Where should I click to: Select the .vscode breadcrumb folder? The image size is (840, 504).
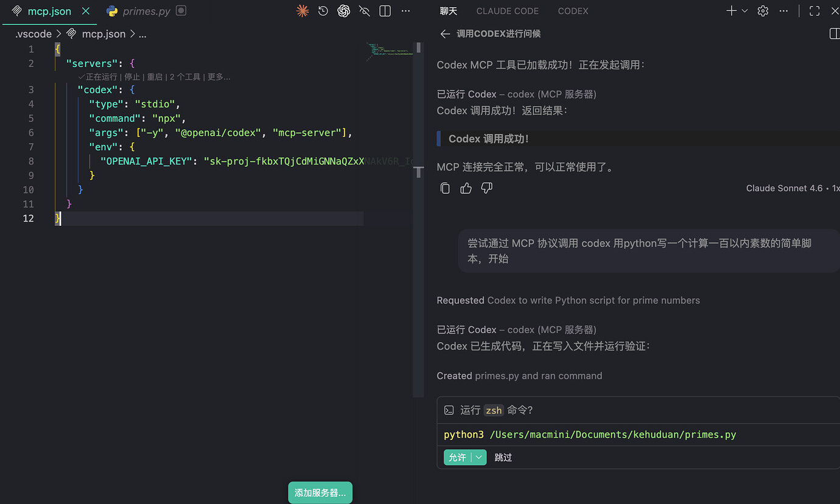point(33,34)
